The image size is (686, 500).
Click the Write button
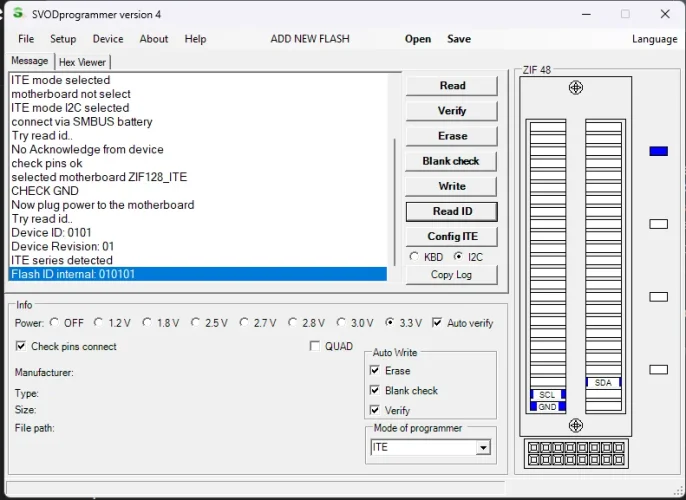pyautogui.click(x=452, y=186)
